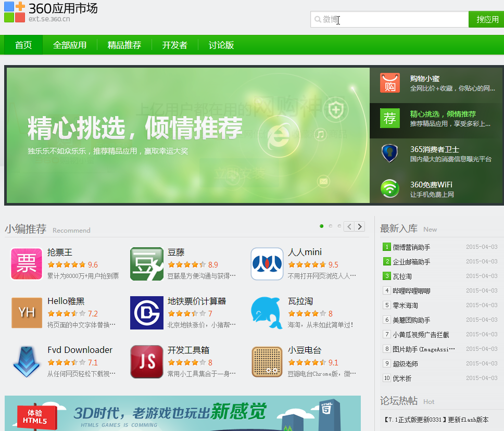Click the 搜应用 search button
The height and width of the screenshot is (431, 504).
[486, 20]
